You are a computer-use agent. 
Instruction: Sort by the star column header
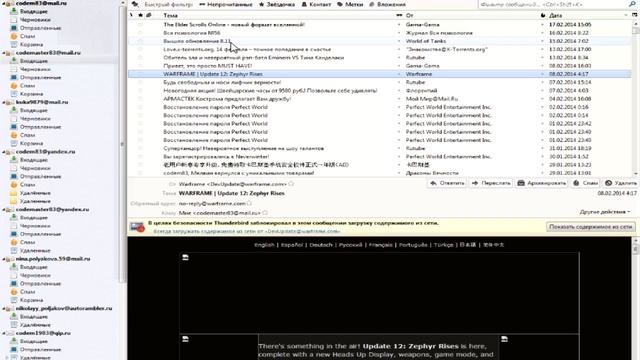pyautogui.click(x=140, y=15)
